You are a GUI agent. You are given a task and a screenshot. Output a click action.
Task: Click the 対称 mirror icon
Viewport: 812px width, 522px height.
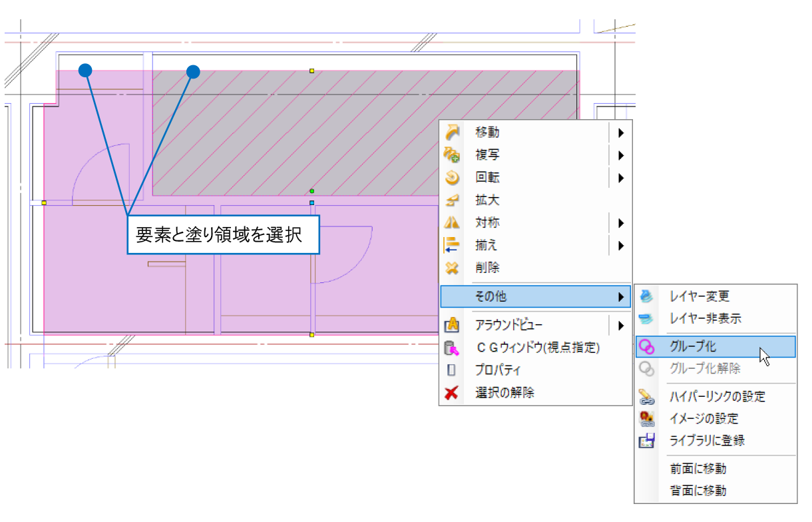point(452,222)
